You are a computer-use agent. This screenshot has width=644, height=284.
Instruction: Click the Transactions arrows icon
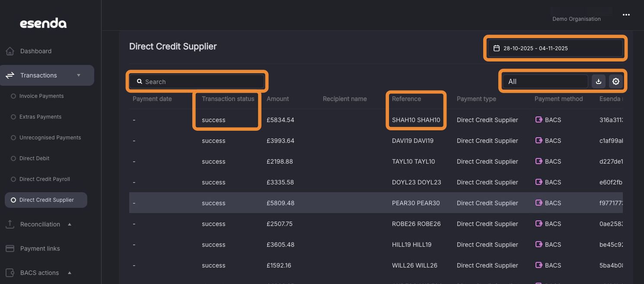(x=10, y=75)
